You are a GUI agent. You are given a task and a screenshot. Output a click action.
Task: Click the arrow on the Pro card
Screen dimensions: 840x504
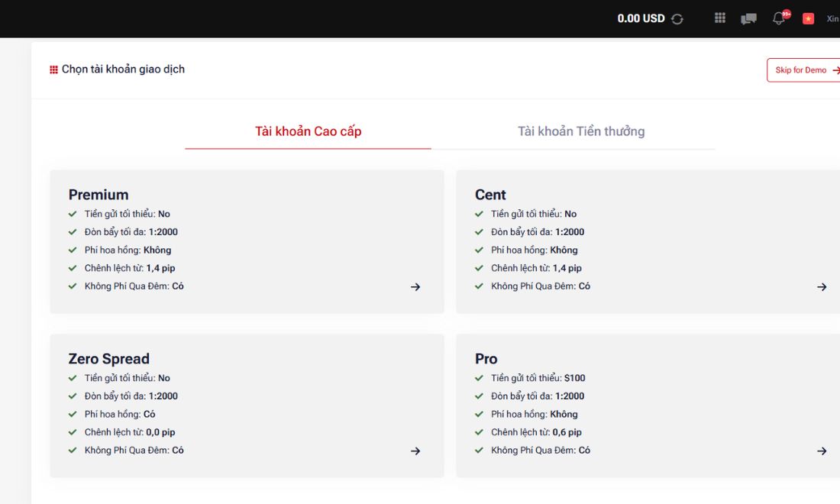(x=822, y=451)
